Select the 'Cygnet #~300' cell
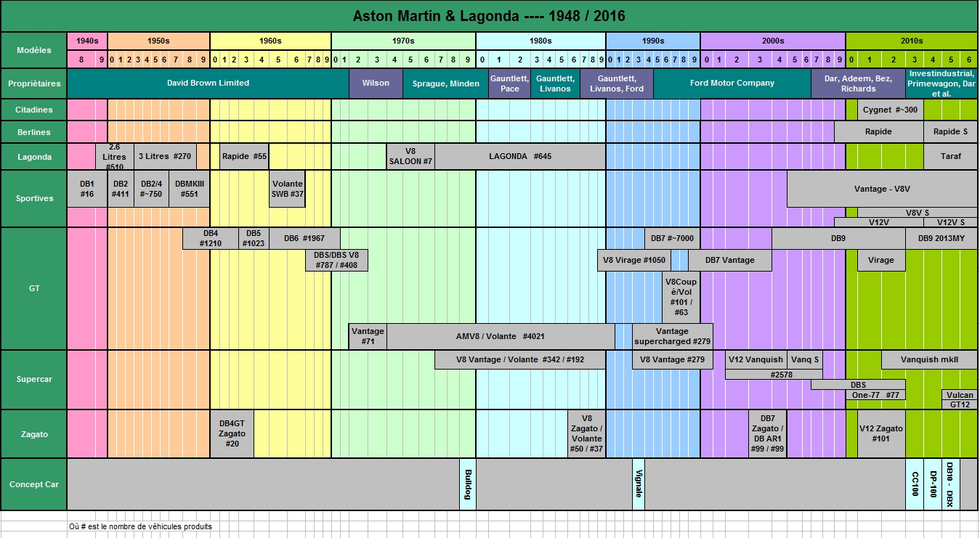Image resolution: width=980 pixels, height=538 pixels. point(891,110)
